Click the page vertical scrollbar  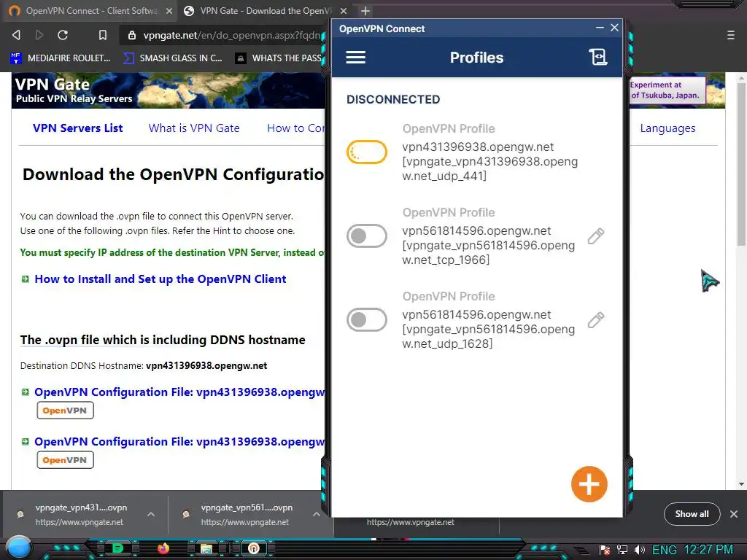point(741,164)
